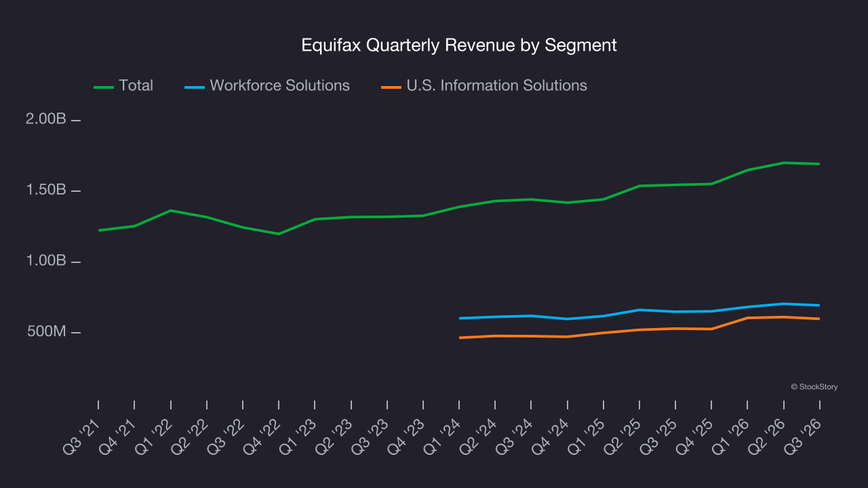Click the Q3 '22 x-axis label

pos(227,436)
